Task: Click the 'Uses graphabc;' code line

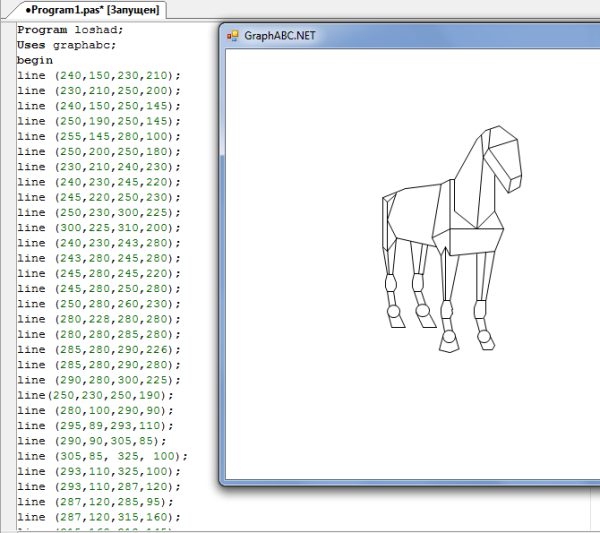Action: click(66, 45)
